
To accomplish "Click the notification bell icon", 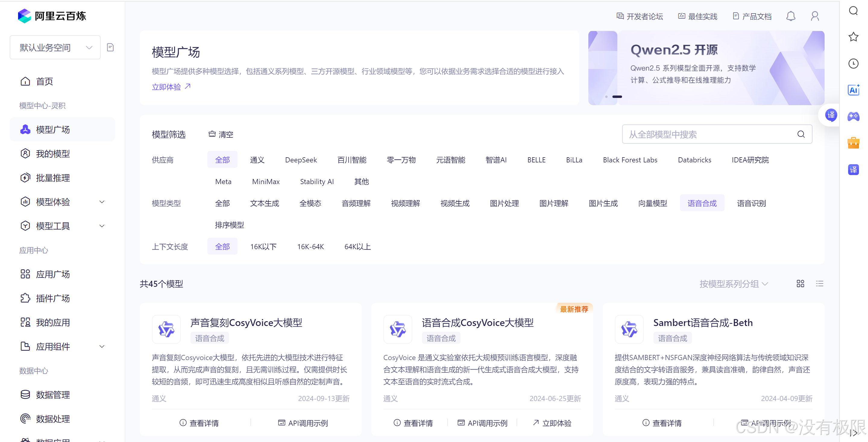I will (791, 16).
